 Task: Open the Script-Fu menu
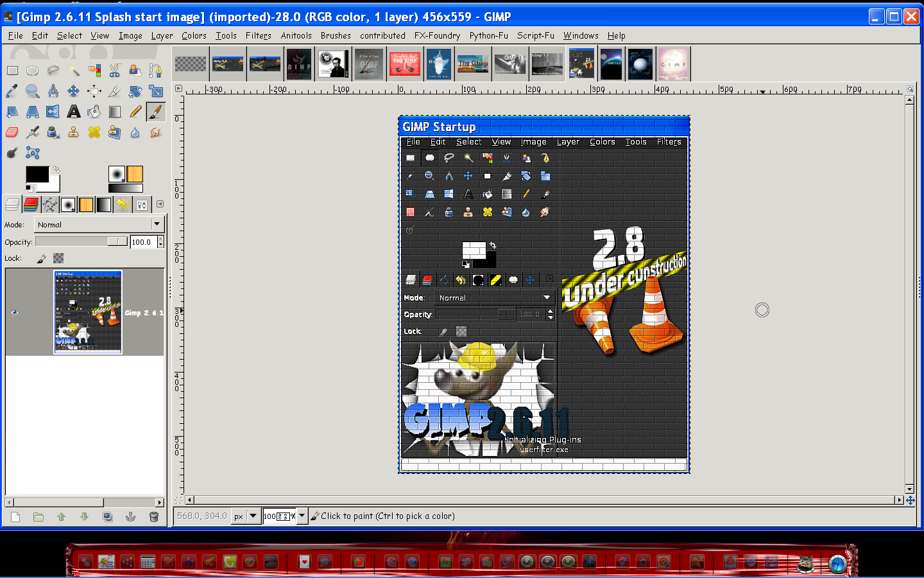pyautogui.click(x=536, y=36)
